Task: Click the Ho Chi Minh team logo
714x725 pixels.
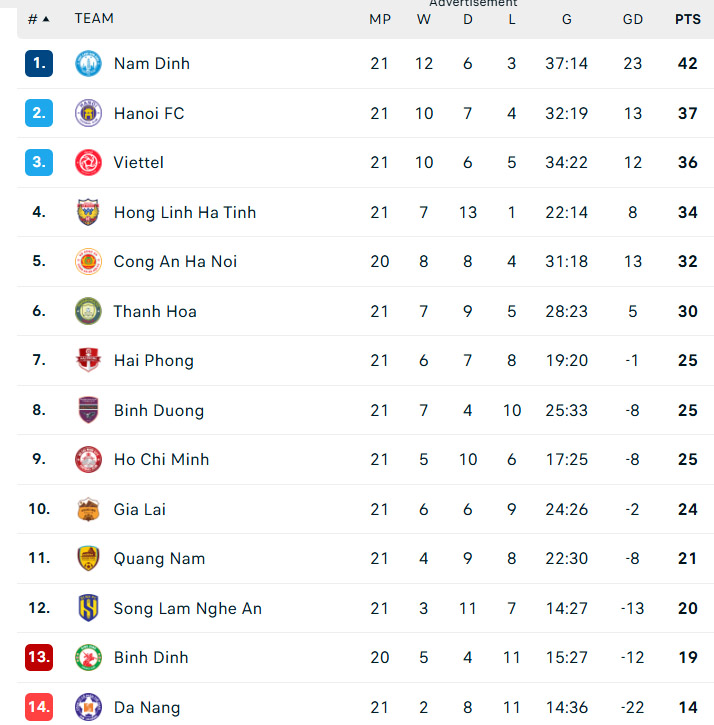Action: point(88,460)
